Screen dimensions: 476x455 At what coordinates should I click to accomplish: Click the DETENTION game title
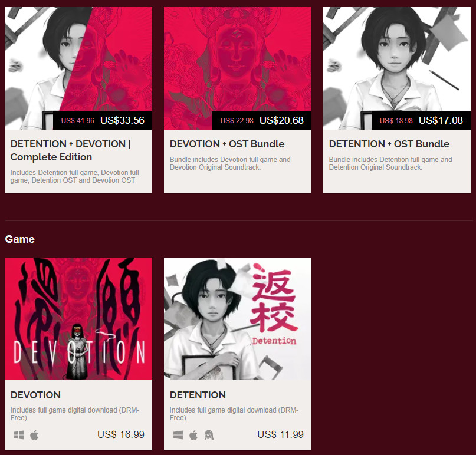[198, 395]
